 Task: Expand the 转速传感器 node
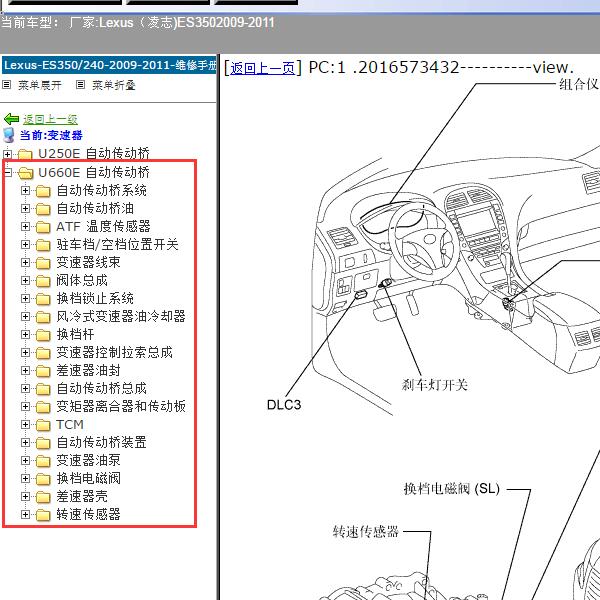[25, 514]
